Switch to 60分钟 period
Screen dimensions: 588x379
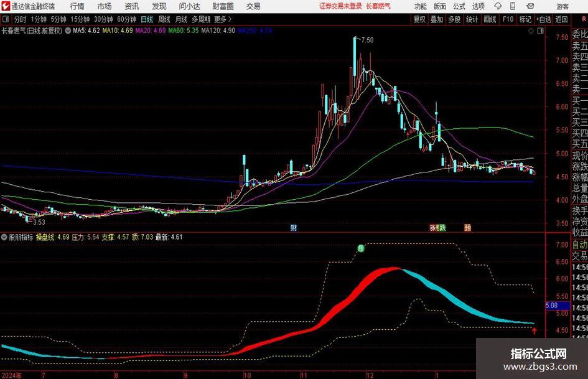tap(127, 19)
